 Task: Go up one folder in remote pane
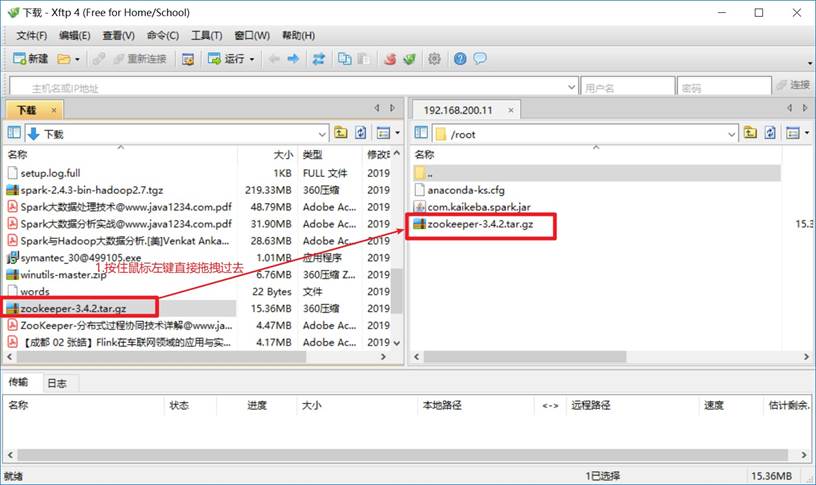pyautogui.click(x=750, y=133)
